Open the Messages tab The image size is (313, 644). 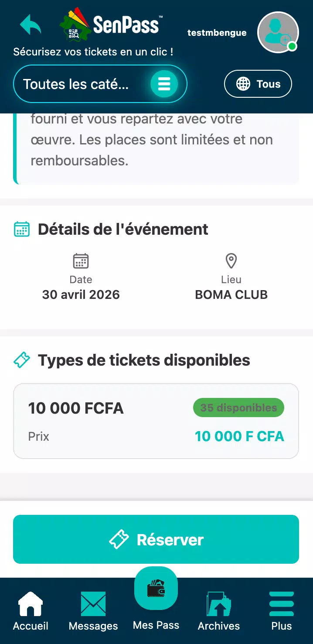pyautogui.click(x=93, y=611)
